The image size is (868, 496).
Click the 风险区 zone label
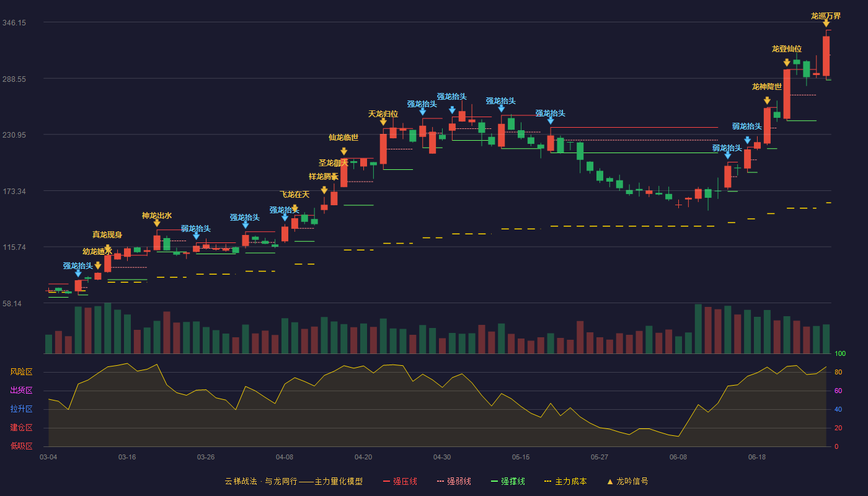21,372
